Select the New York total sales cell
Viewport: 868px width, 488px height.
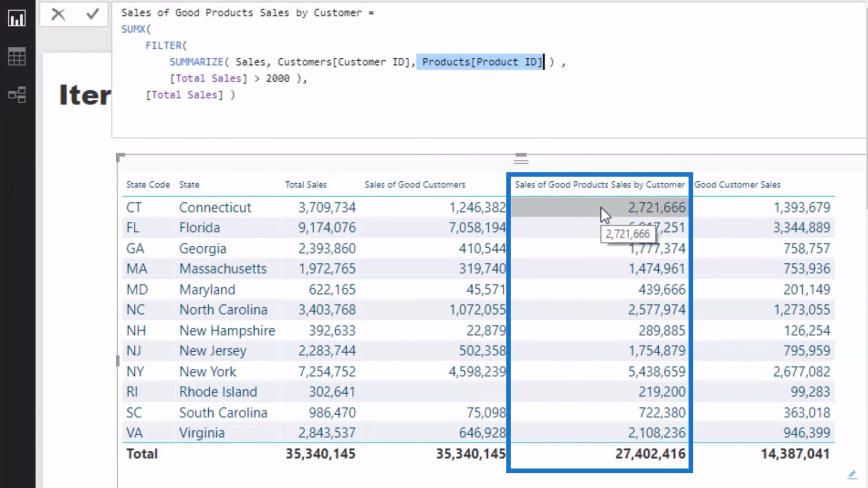pyautogui.click(x=327, y=371)
